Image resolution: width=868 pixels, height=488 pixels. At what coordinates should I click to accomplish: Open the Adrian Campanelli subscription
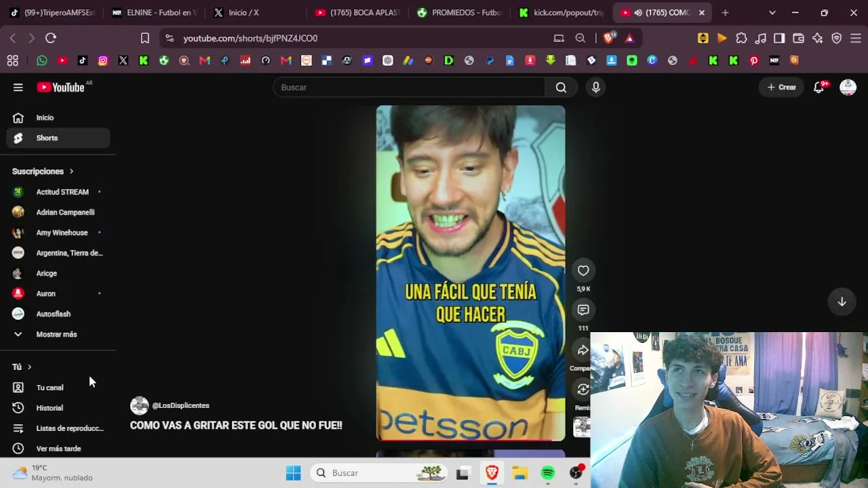coord(59,212)
